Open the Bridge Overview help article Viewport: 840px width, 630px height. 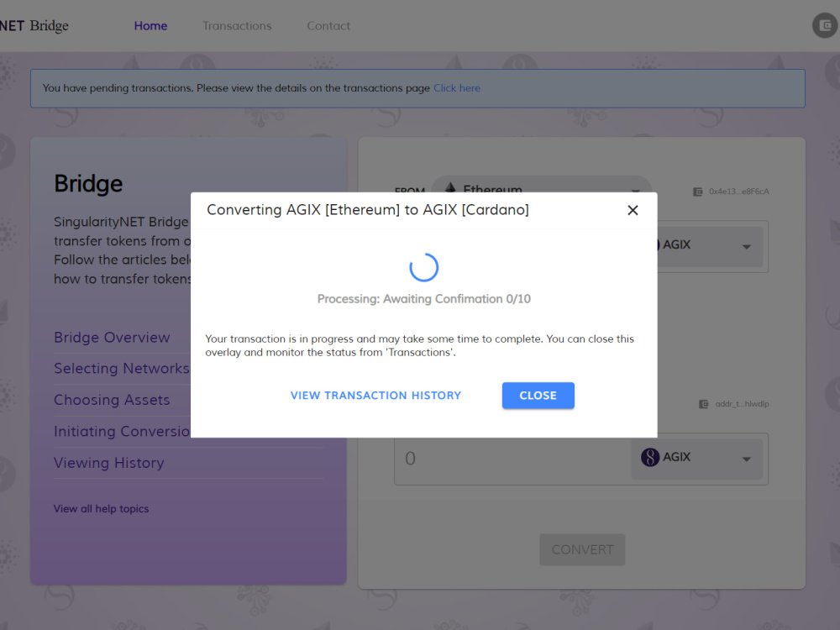click(x=112, y=338)
